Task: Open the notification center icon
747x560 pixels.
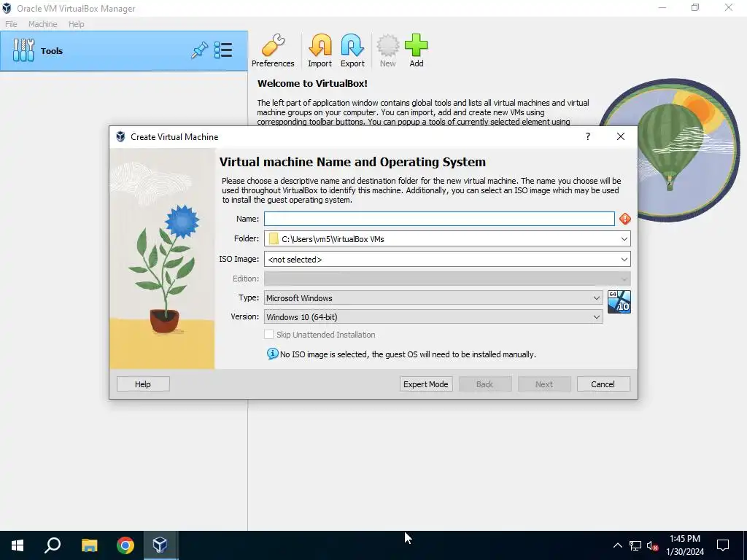Action: [x=723, y=545]
